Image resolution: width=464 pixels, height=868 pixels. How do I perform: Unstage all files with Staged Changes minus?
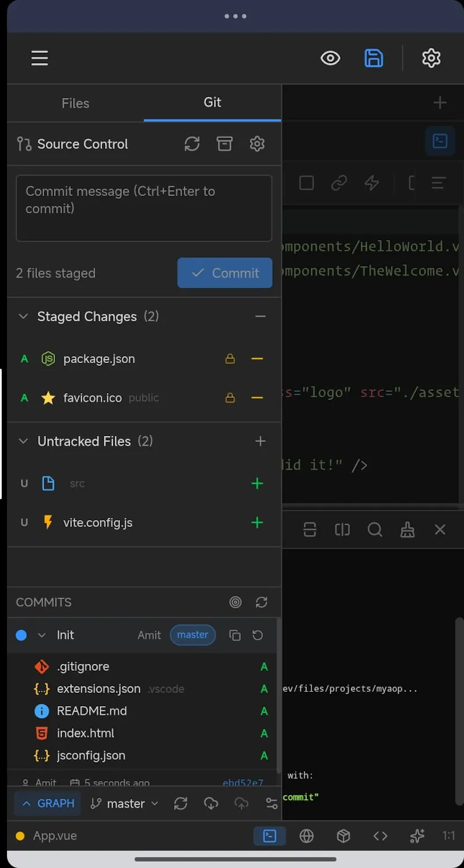point(260,317)
